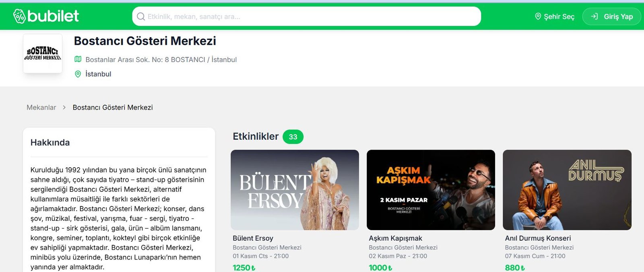The width and height of the screenshot is (644, 272).
Task: Click the breadcrumb chevron separator
Action: (x=64, y=108)
